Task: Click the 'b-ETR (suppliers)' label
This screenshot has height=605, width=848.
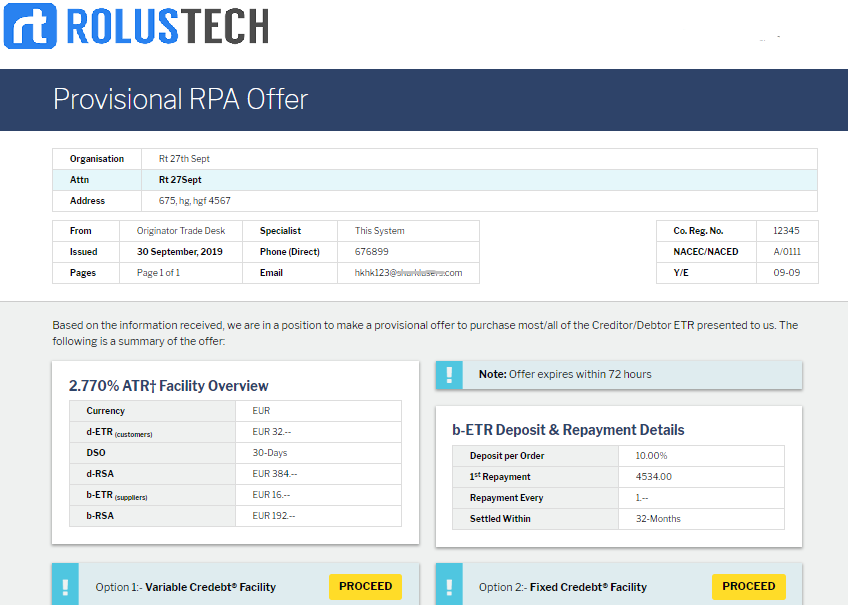Action: click(x=117, y=496)
